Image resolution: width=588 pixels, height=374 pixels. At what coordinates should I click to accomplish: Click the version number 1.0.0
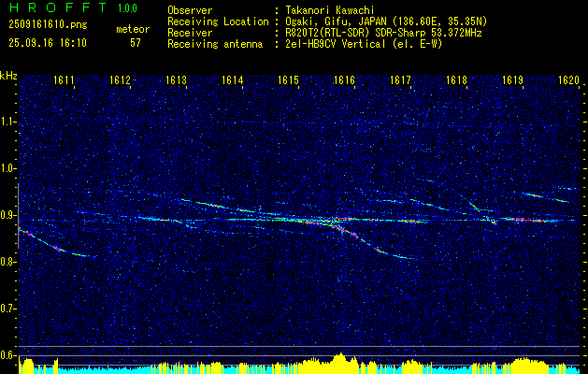point(127,8)
